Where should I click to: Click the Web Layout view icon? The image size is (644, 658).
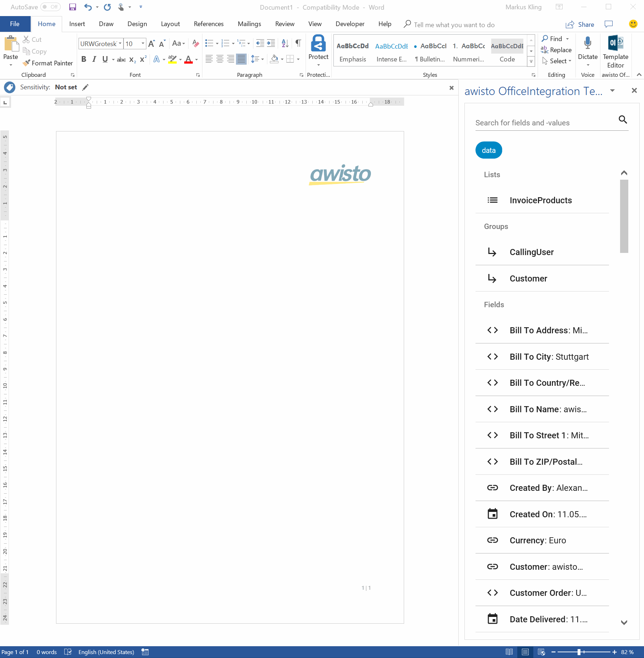tap(541, 652)
